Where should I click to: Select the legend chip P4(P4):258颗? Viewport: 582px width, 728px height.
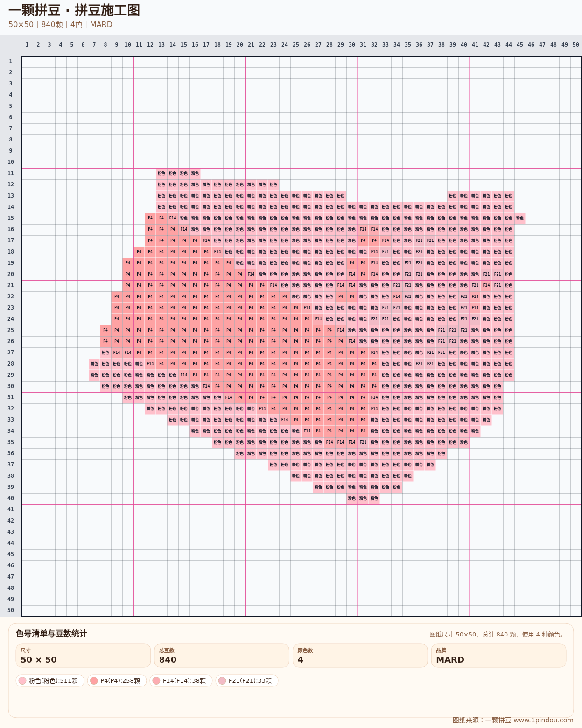click(117, 681)
